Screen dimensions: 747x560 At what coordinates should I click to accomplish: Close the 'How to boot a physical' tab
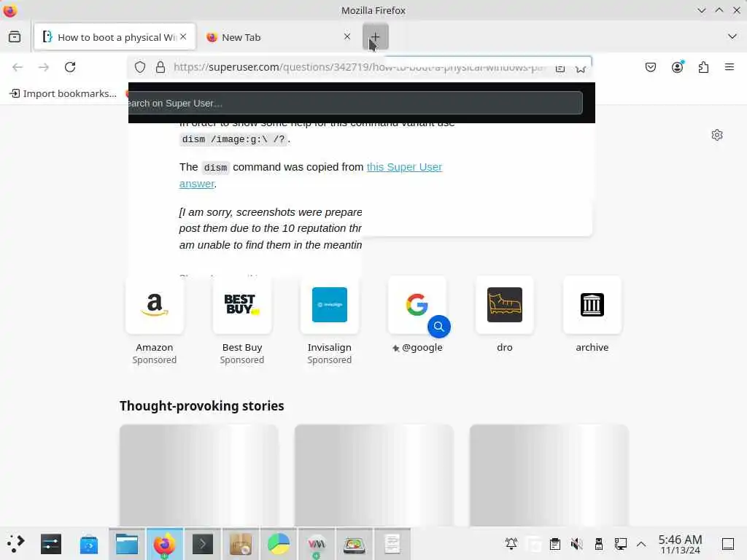pos(183,36)
